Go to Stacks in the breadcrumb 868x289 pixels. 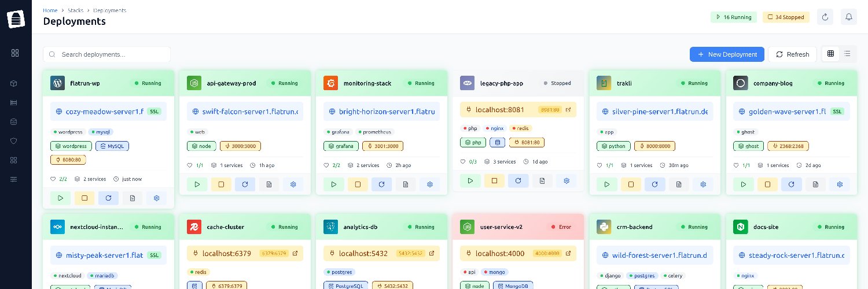tap(76, 10)
